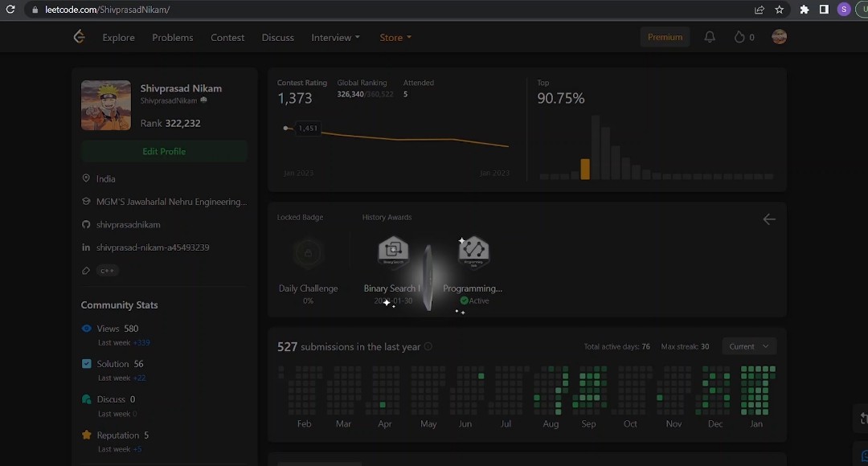Click the tag icon beside c++

point(86,271)
